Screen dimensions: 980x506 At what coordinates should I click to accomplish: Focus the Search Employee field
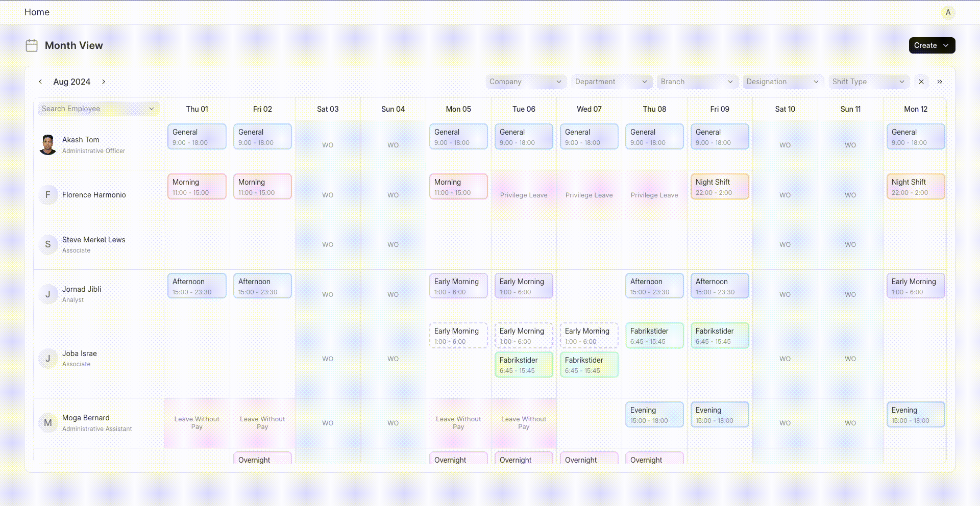click(x=97, y=109)
